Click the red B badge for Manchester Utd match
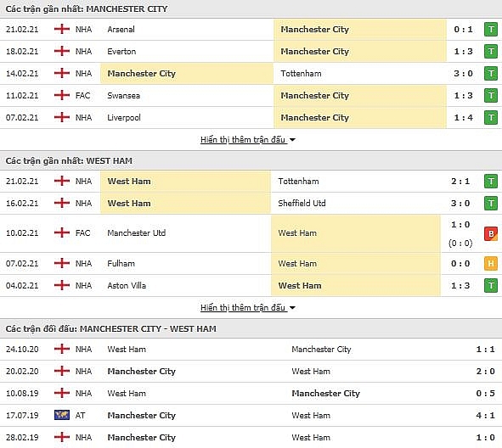This screenshot has width=502, height=448. point(490,233)
